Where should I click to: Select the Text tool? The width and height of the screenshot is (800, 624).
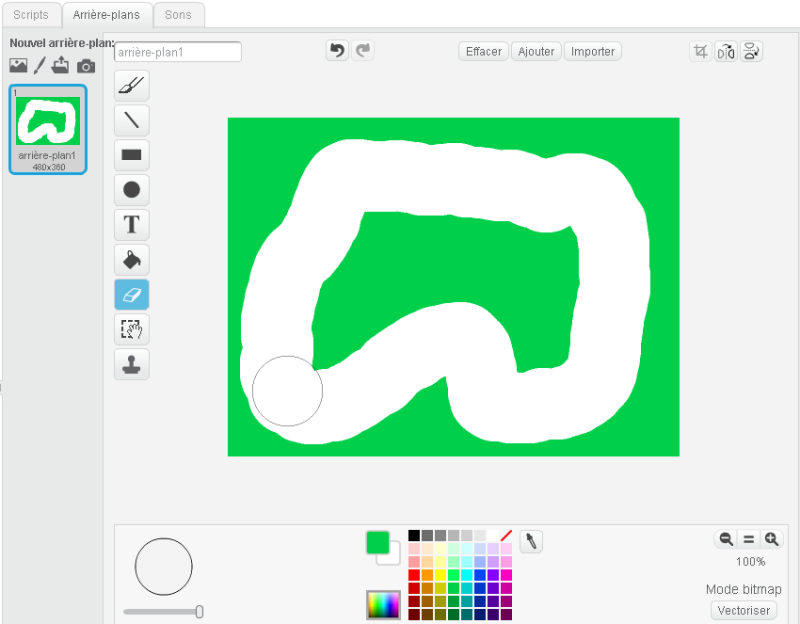tap(131, 224)
